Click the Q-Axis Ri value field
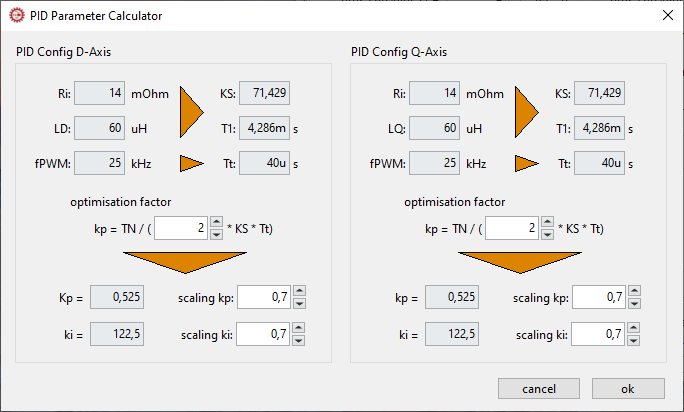This screenshot has height=412, width=684. 434,93
